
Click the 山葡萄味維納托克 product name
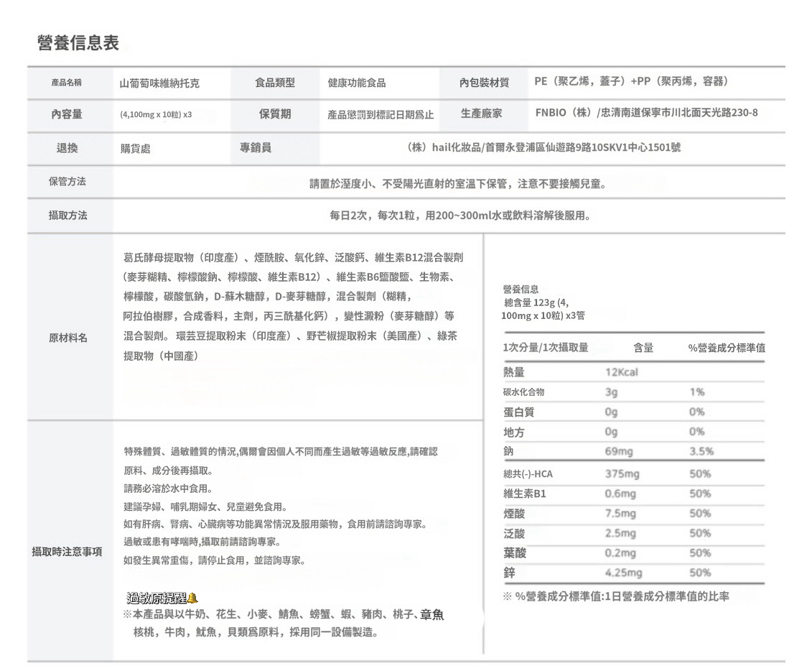point(159,83)
